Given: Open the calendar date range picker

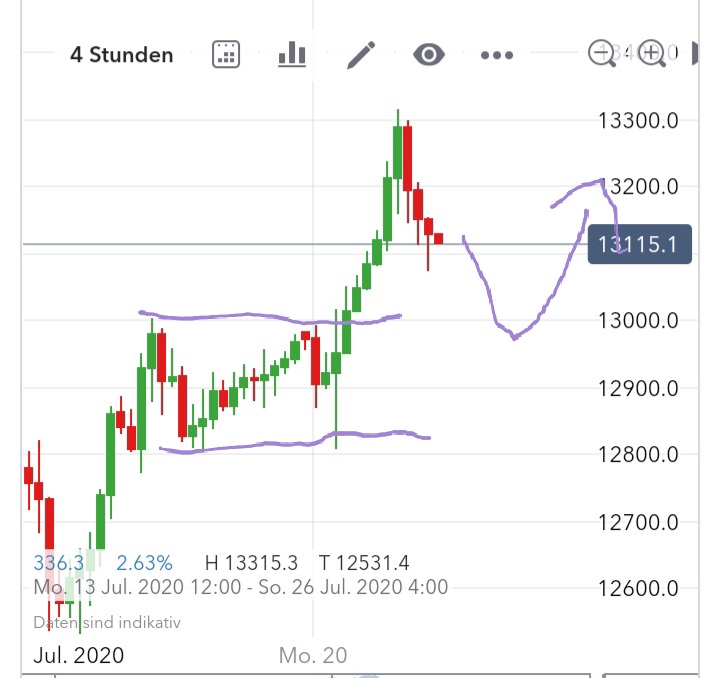Looking at the screenshot, I should [x=227, y=55].
